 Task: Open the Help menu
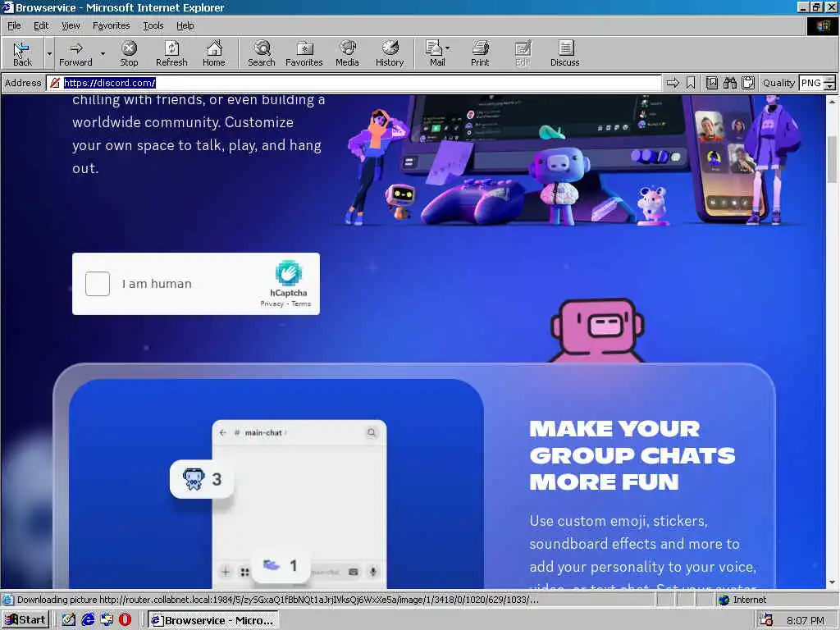pos(185,25)
